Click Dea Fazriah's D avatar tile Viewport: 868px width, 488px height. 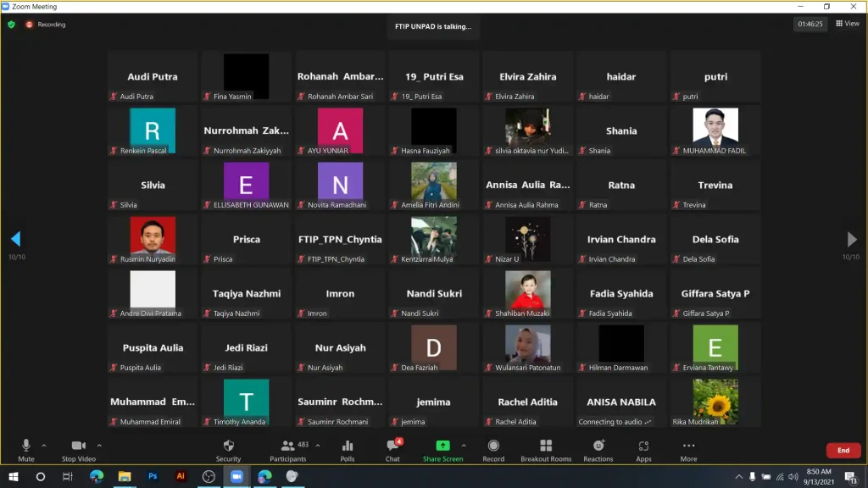click(x=433, y=348)
